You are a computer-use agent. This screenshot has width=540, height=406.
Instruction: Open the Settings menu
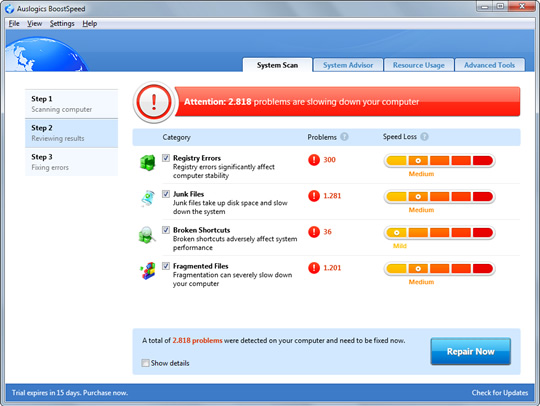pos(62,23)
